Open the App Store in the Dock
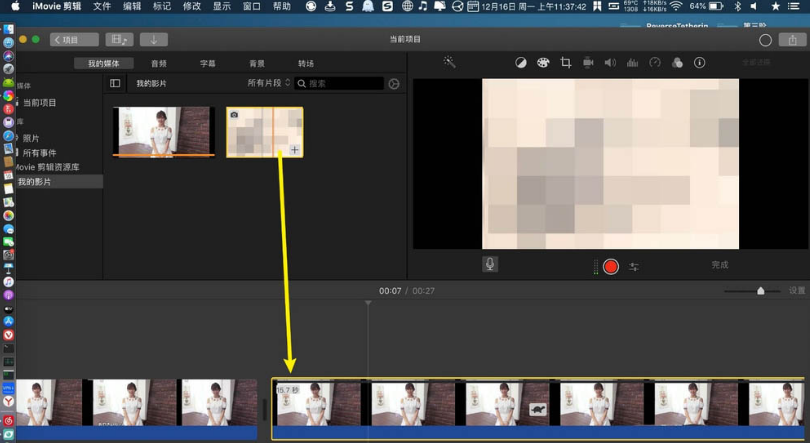The image size is (810, 443). (8, 321)
